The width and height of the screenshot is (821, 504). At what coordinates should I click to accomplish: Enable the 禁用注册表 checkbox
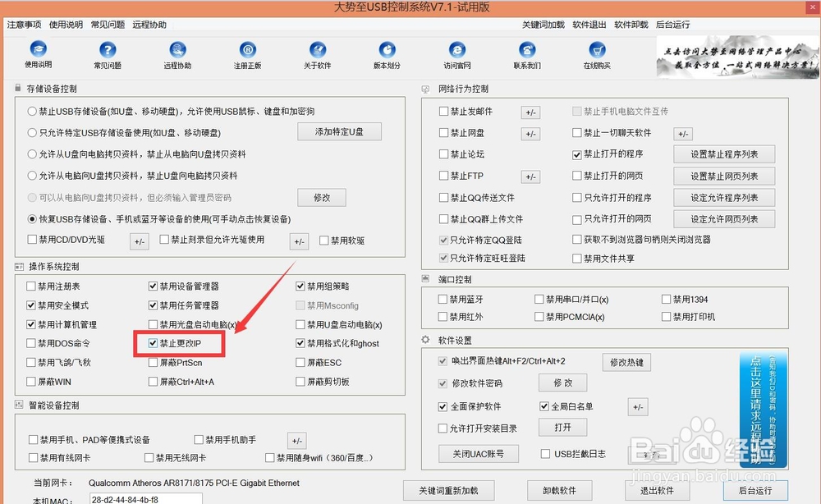point(31,286)
